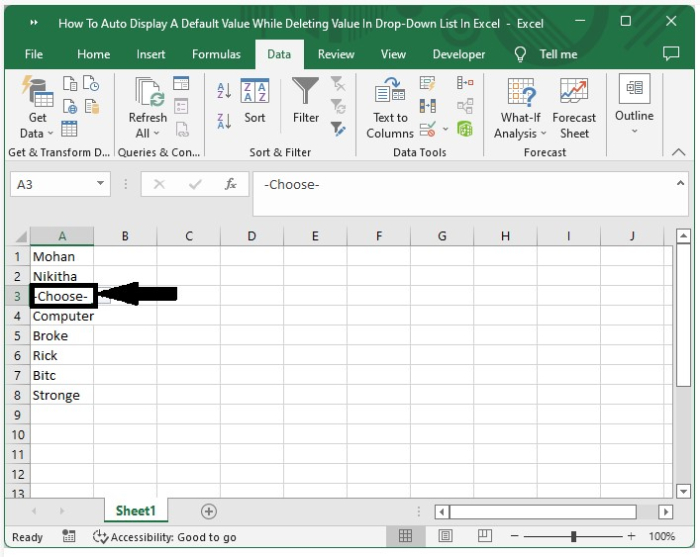Open the File tab

(x=34, y=54)
